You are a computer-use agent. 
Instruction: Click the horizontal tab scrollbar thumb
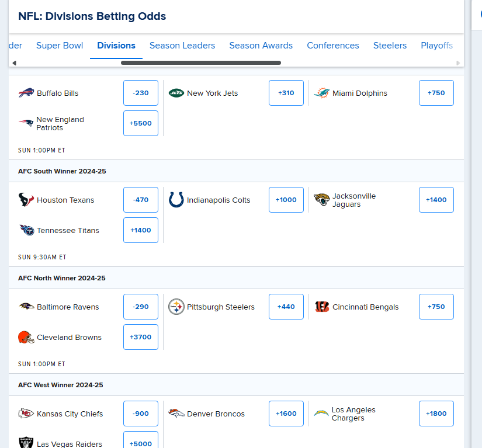(x=201, y=62)
